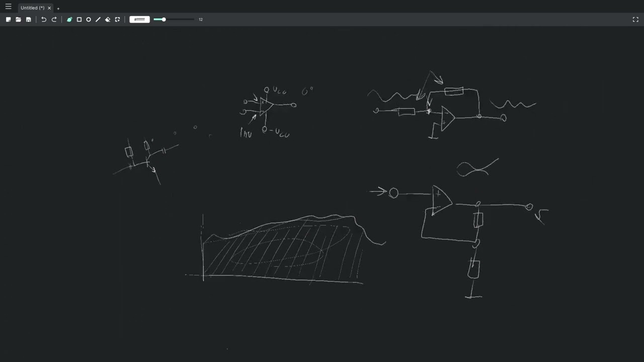Viewport: 644px width, 362px height.
Task: Open the #ffffff color picker
Action: tap(139, 20)
